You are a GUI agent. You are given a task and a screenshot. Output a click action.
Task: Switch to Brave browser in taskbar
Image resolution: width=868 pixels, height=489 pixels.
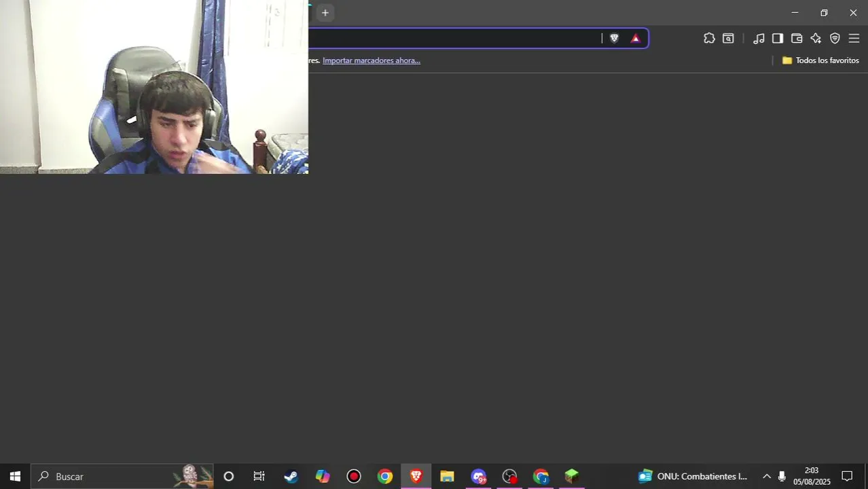[416, 476]
